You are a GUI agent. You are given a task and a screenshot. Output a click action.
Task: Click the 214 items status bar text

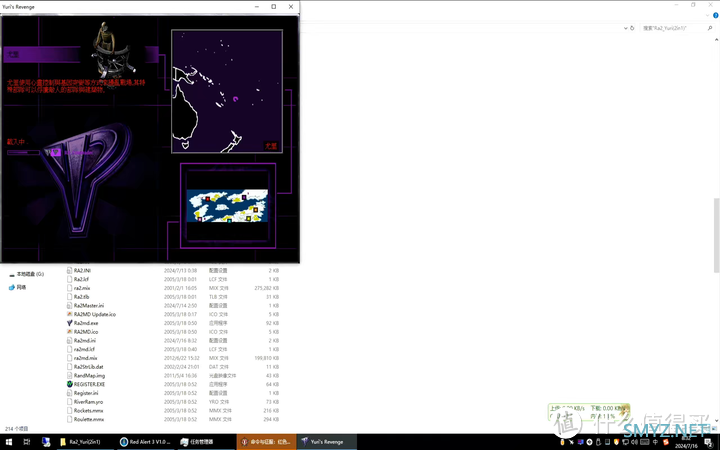click(x=17, y=428)
